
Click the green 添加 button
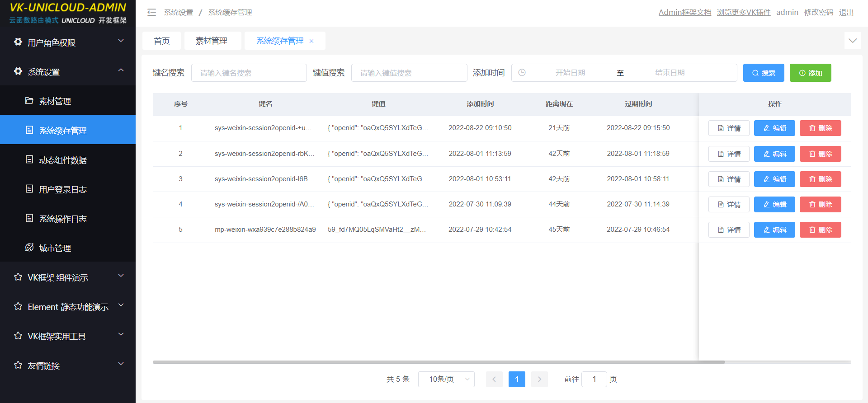click(810, 73)
